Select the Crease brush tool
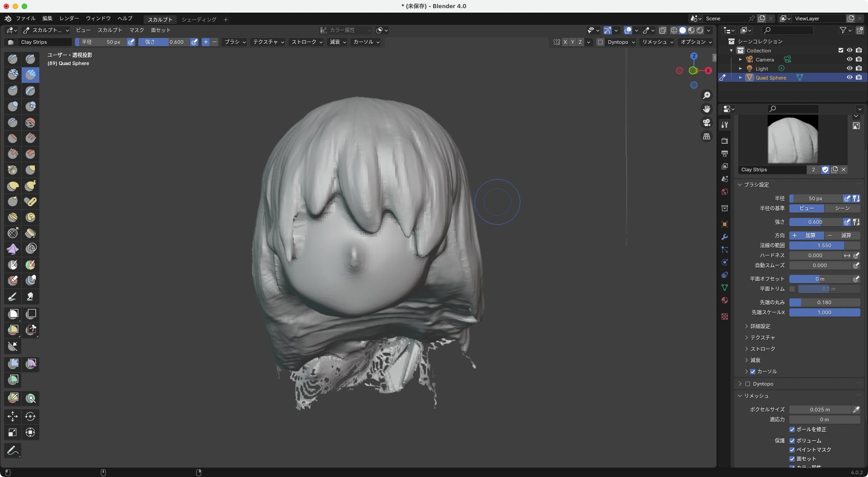This screenshot has height=477, width=868. pyautogui.click(x=13, y=122)
